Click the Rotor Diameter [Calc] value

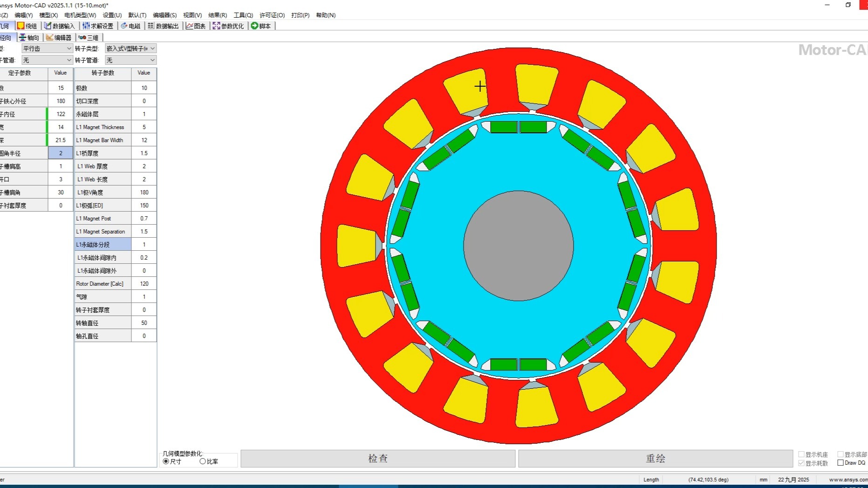[x=144, y=284]
